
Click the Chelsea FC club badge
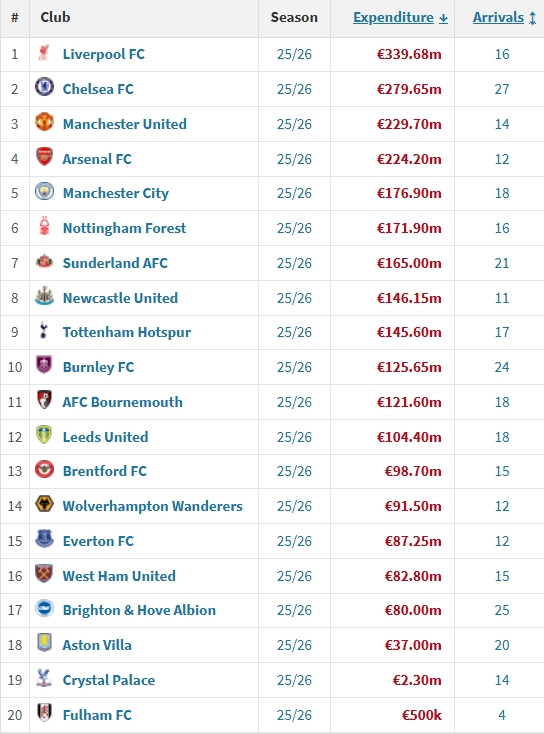44,87
